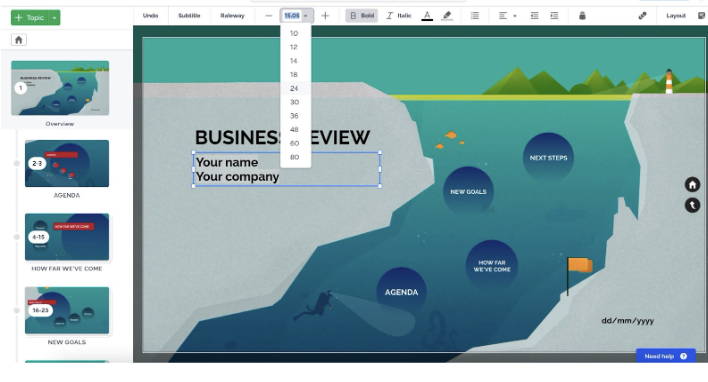This screenshot has height=382, width=708.
Task: Open the home overview icon in sidebar
Action: (19, 40)
